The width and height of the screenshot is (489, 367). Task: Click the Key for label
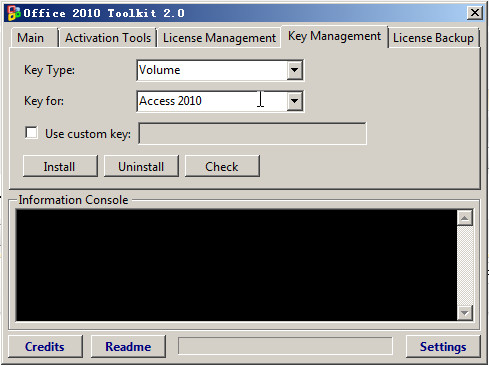pos(44,101)
